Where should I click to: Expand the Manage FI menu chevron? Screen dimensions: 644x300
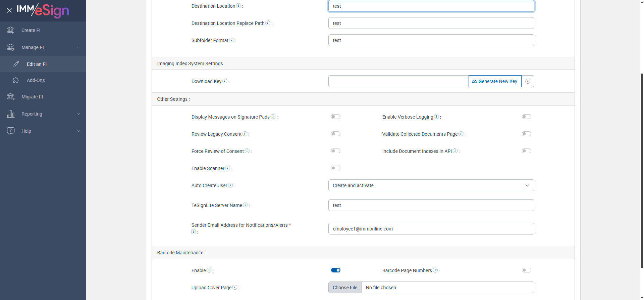coord(78,47)
